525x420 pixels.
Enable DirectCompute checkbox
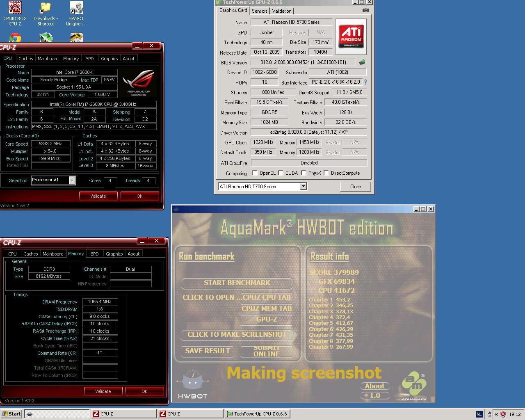tap(326, 173)
